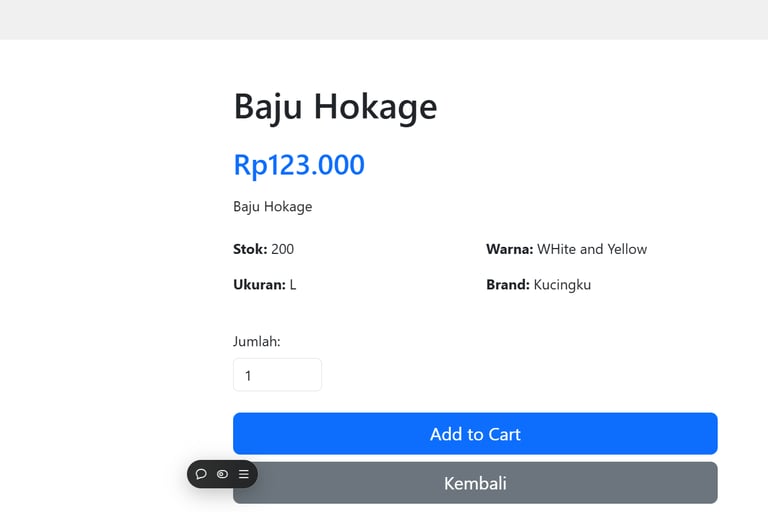Click the bold Brand label
768x512 pixels.
coord(507,285)
